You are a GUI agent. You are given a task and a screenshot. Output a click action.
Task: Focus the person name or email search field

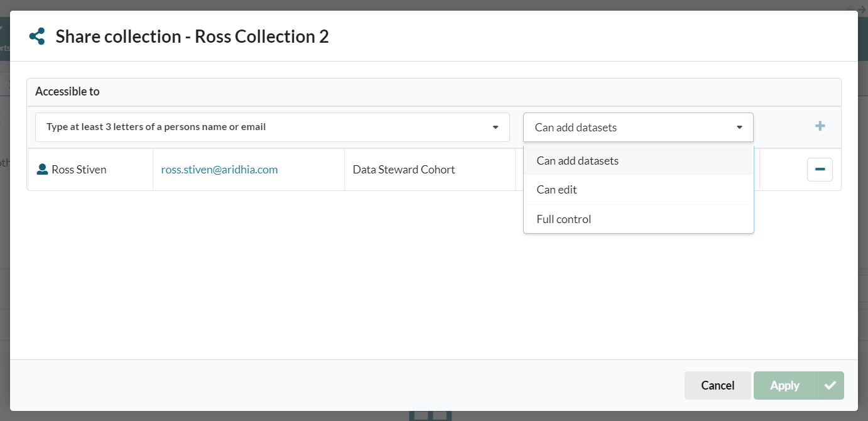click(x=264, y=128)
